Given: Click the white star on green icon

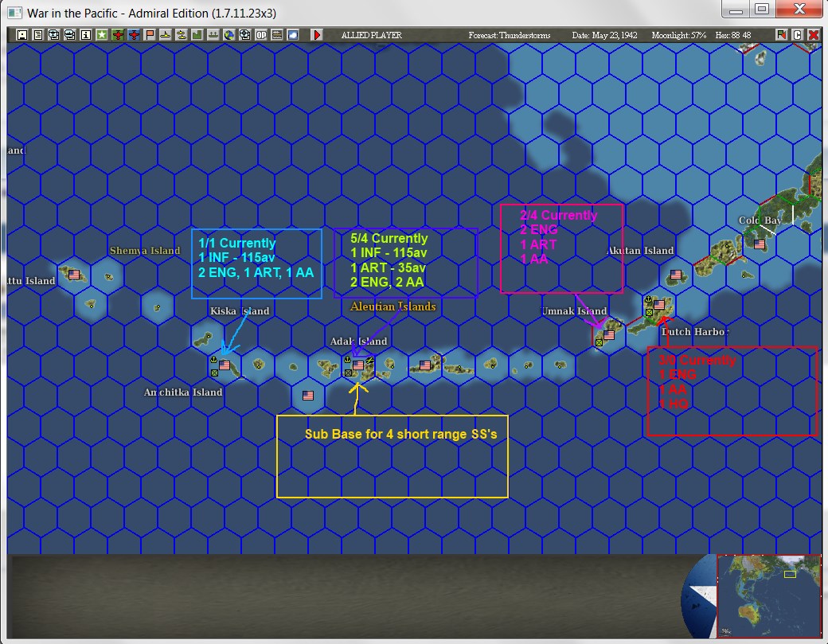Looking at the screenshot, I should [101, 35].
